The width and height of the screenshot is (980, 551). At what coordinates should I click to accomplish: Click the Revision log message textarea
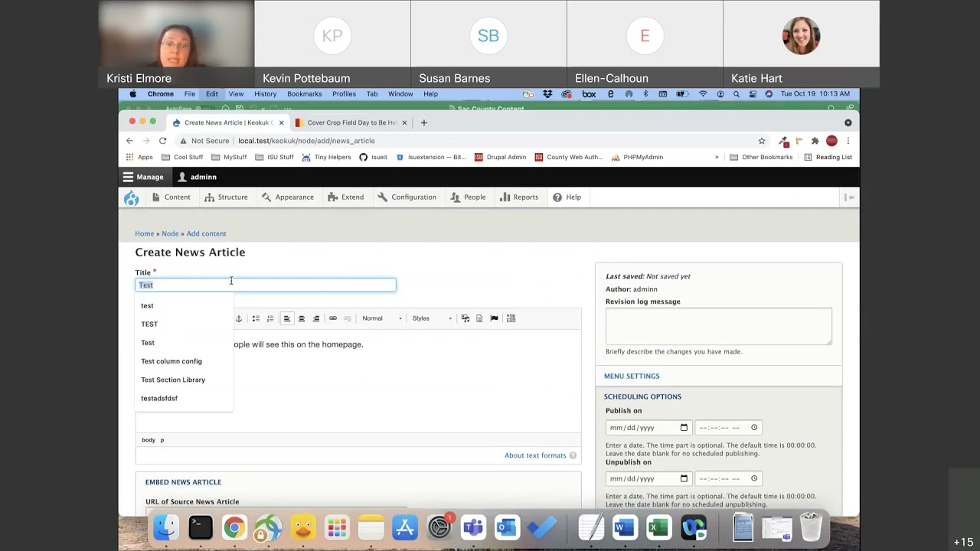click(x=718, y=326)
